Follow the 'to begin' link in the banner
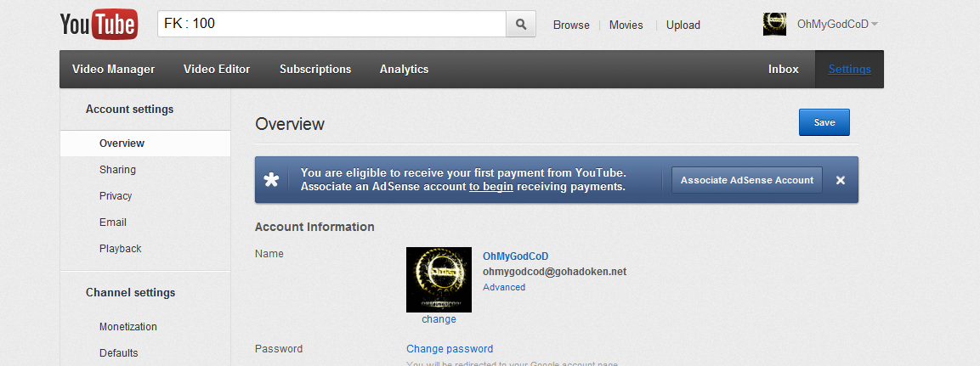This screenshot has width=980, height=366. [491, 186]
